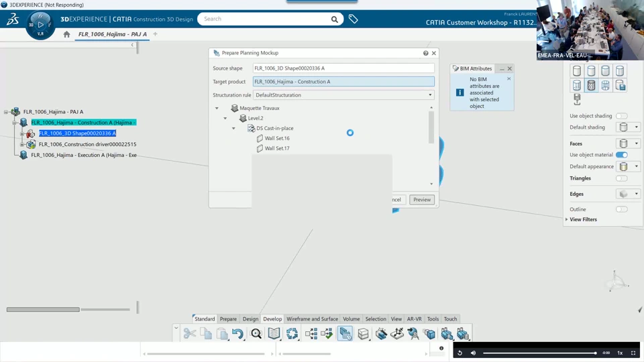Open the Faces style dropdown
Viewport: 644px width, 362px height.
pyautogui.click(x=636, y=143)
